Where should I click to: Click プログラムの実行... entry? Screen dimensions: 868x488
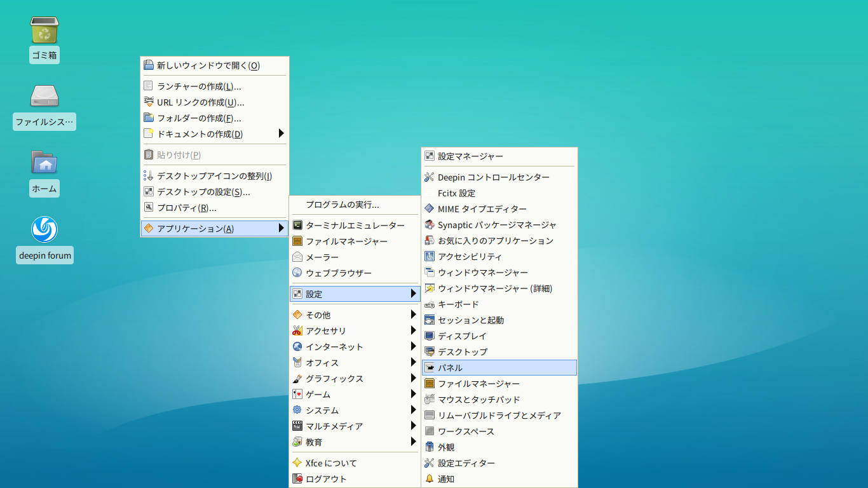click(355, 205)
